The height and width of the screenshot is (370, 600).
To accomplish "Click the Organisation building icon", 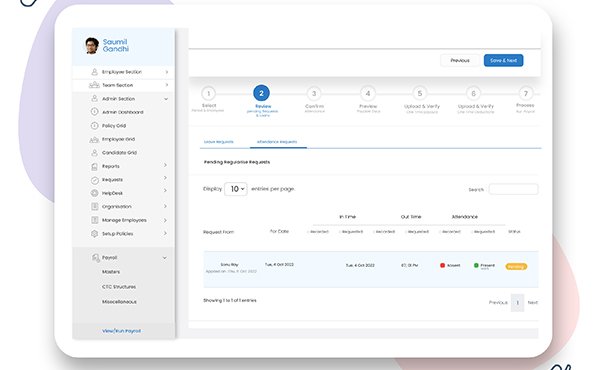I will [x=95, y=207].
